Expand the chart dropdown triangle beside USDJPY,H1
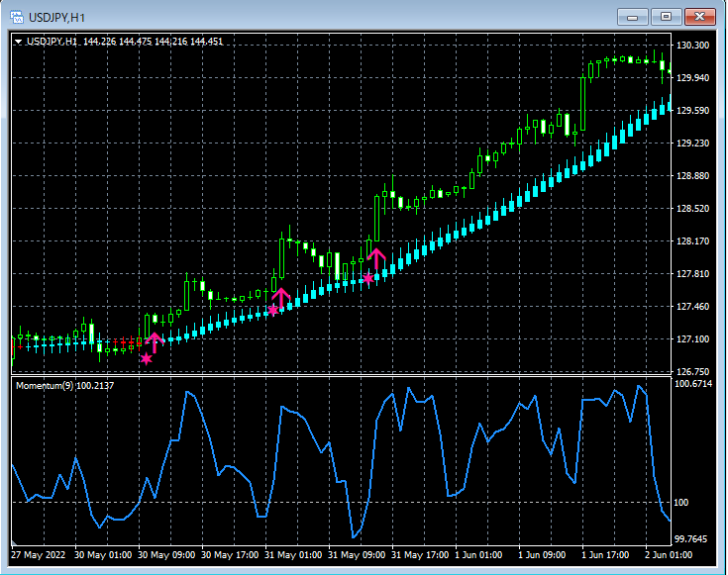Image resolution: width=728 pixels, height=575 pixels. (18, 42)
